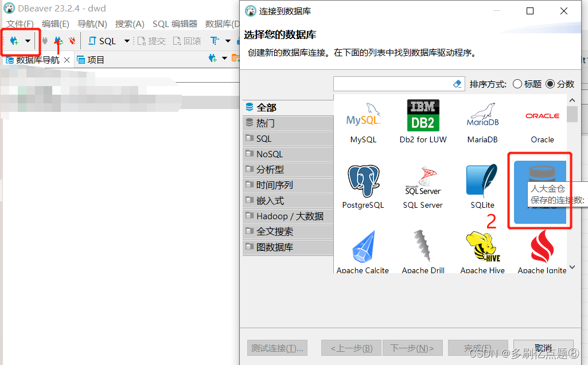Click the 测试连接(T)... button
Screen dimensions: 588x365
pos(277,348)
